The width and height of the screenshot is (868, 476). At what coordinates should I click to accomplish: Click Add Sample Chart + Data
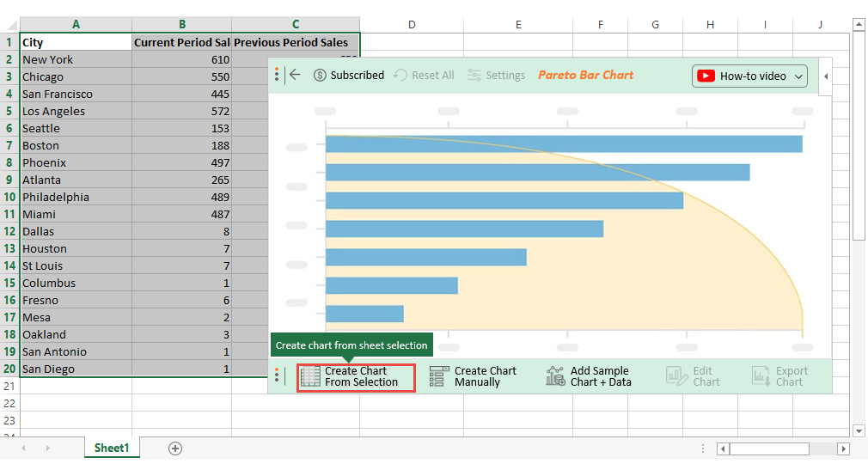click(x=589, y=376)
